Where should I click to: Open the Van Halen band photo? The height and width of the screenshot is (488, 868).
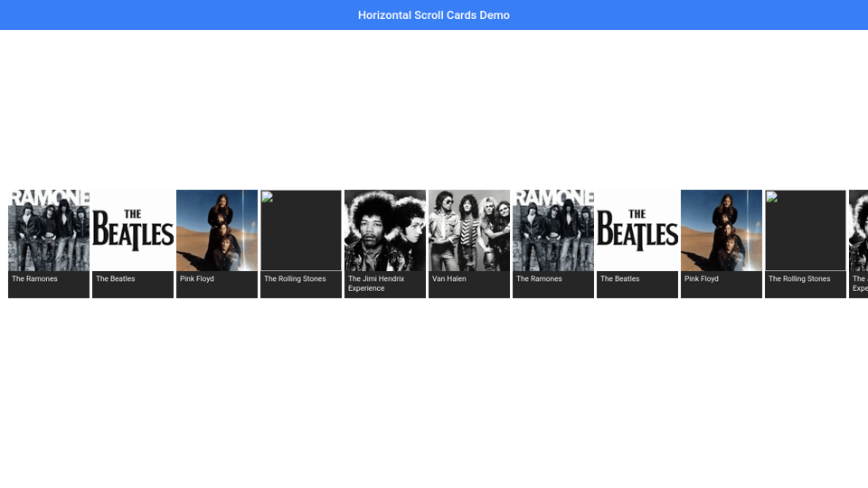tap(469, 230)
